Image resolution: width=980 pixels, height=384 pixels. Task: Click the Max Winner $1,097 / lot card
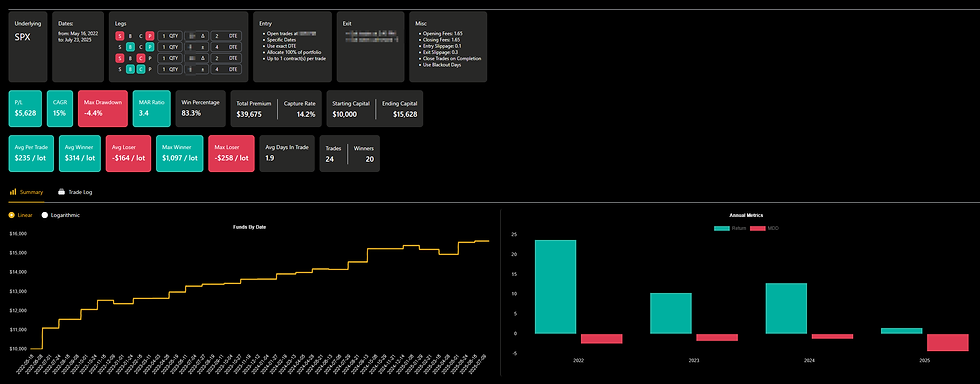(x=179, y=153)
